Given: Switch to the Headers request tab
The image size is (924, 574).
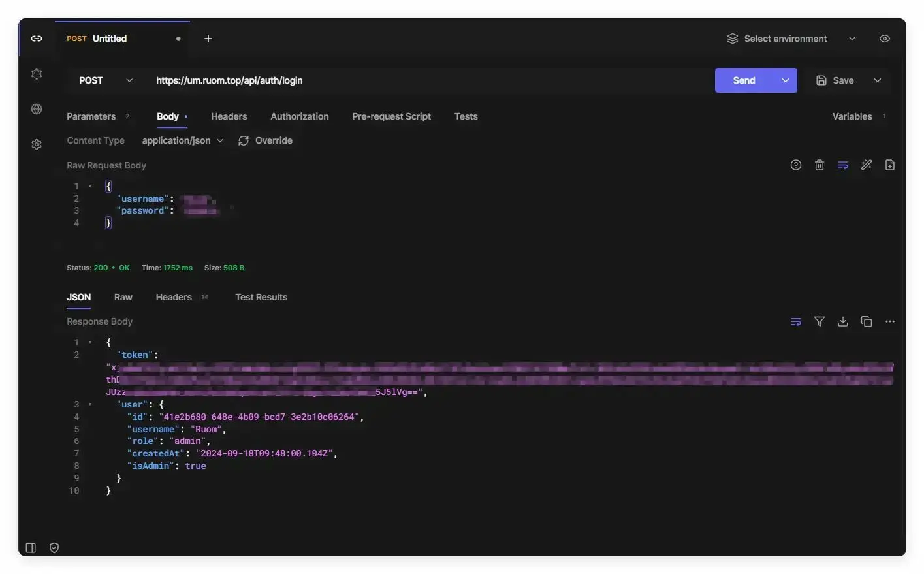Looking at the screenshot, I should [229, 116].
